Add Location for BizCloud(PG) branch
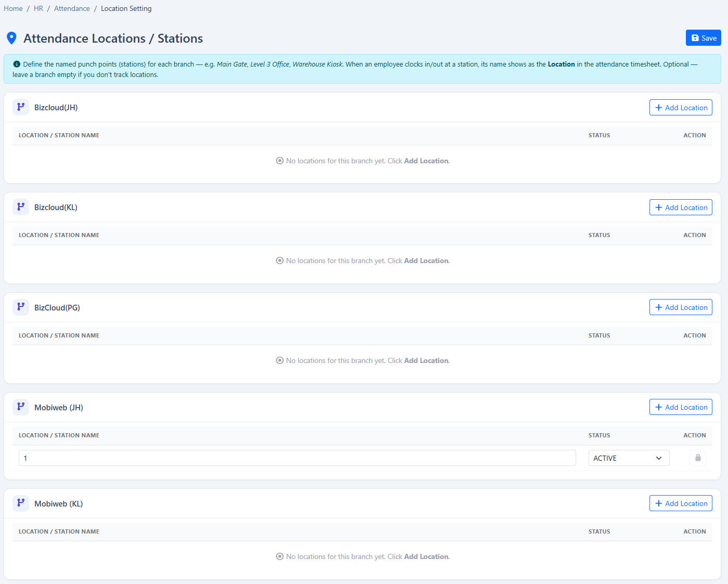 click(681, 307)
